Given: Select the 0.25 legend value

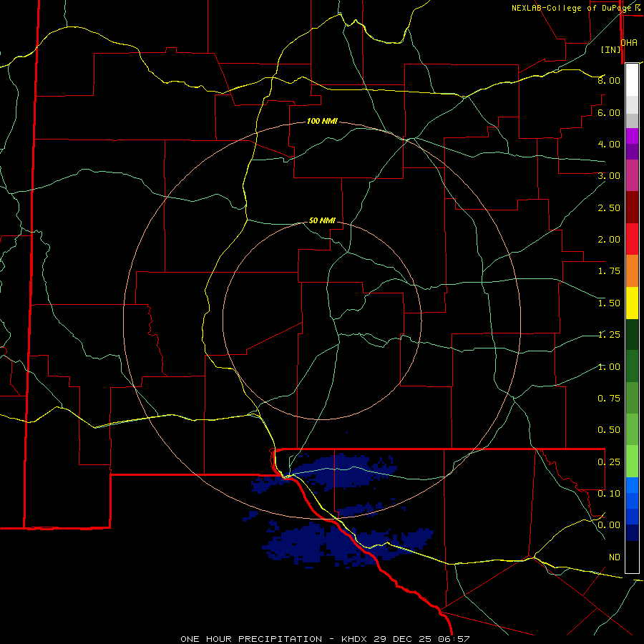Looking at the screenshot, I should pos(609,462).
